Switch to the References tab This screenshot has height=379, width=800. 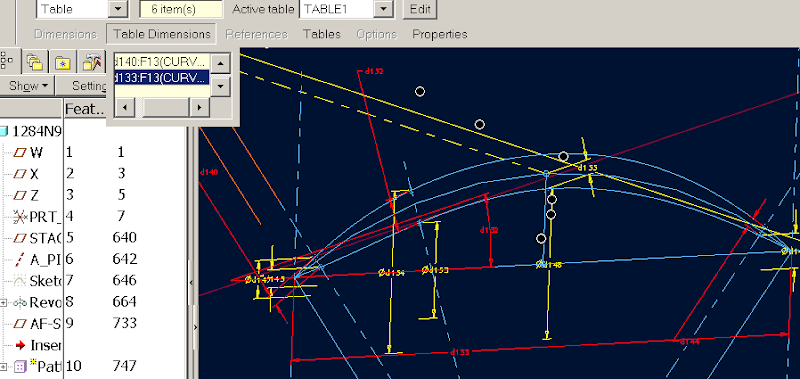pos(256,34)
